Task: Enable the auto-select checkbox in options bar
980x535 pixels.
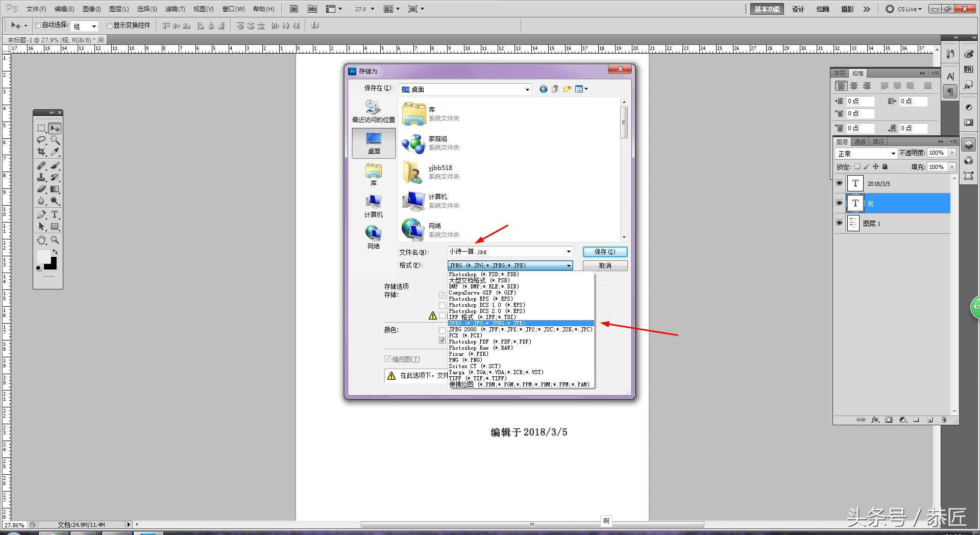Action: point(38,25)
